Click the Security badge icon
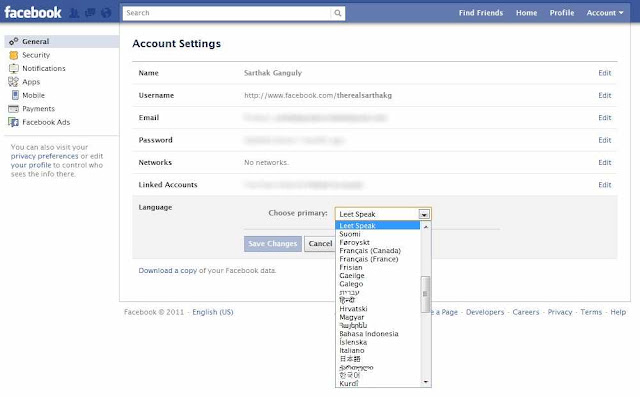 (13, 55)
